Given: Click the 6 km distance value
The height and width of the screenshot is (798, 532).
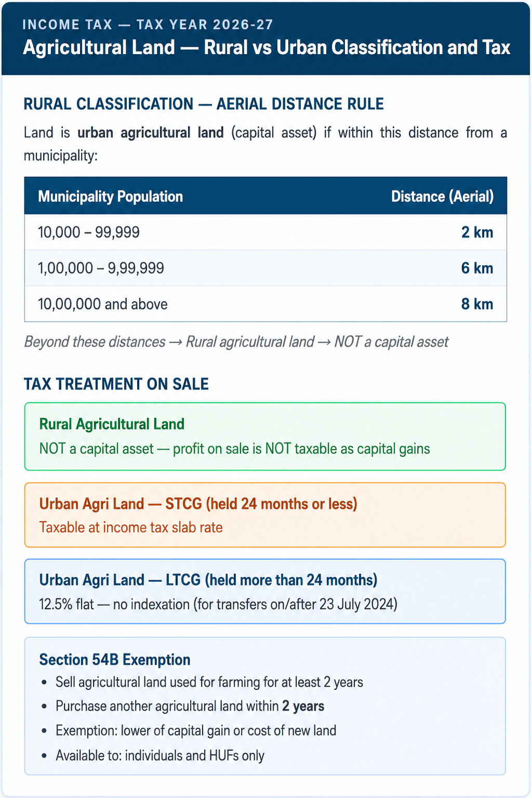Looking at the screenshot, I should (x=477, y=268).
